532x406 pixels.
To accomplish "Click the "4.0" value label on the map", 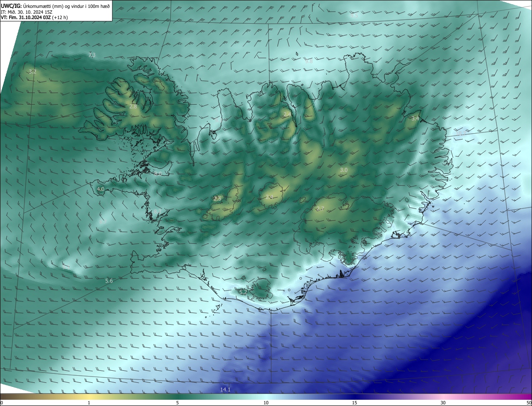I will (100, 189).
